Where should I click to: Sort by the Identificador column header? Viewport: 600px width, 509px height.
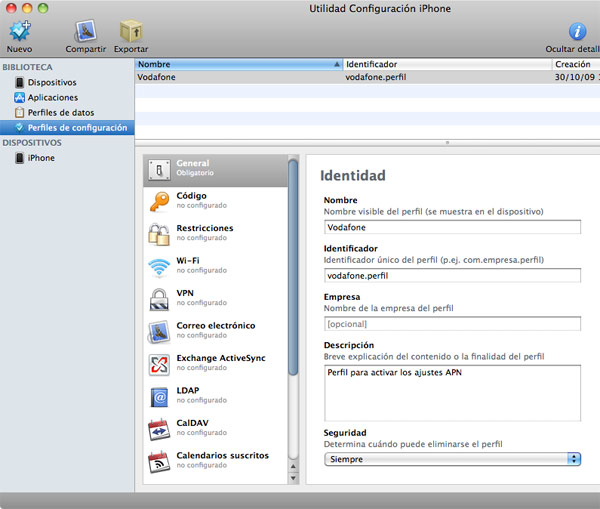448,64
